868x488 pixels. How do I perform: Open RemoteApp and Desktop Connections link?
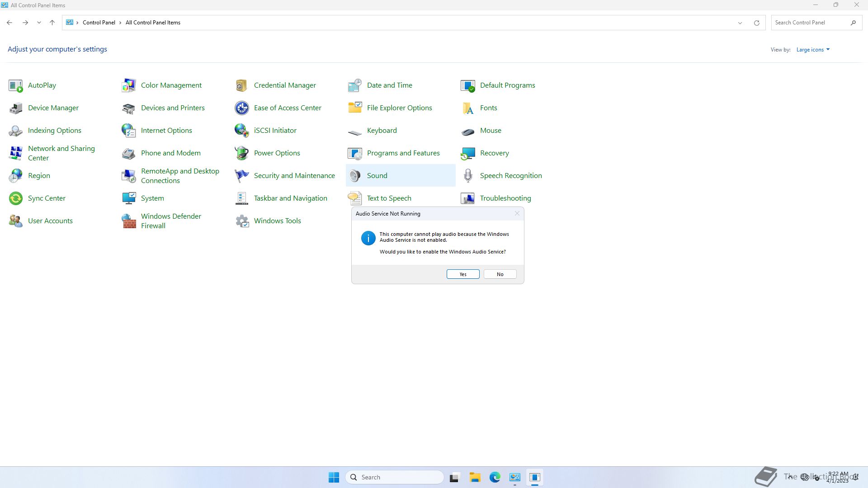[180, 176]
